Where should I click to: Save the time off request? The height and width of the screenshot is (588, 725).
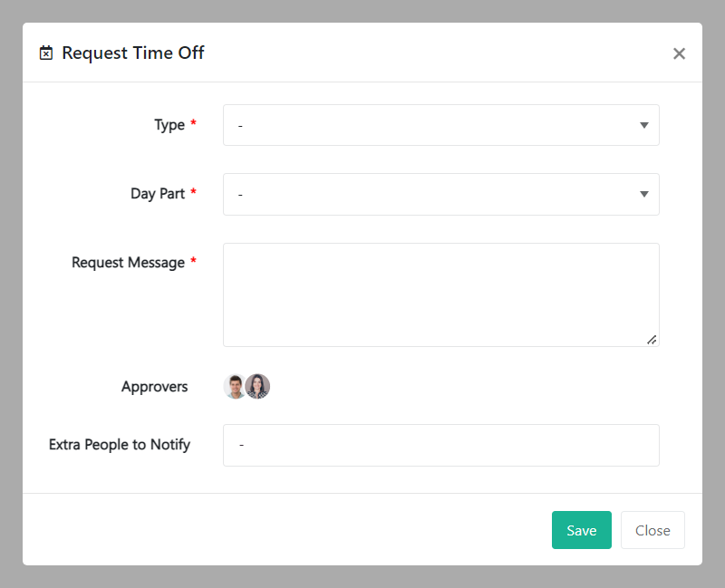(581, 530)
